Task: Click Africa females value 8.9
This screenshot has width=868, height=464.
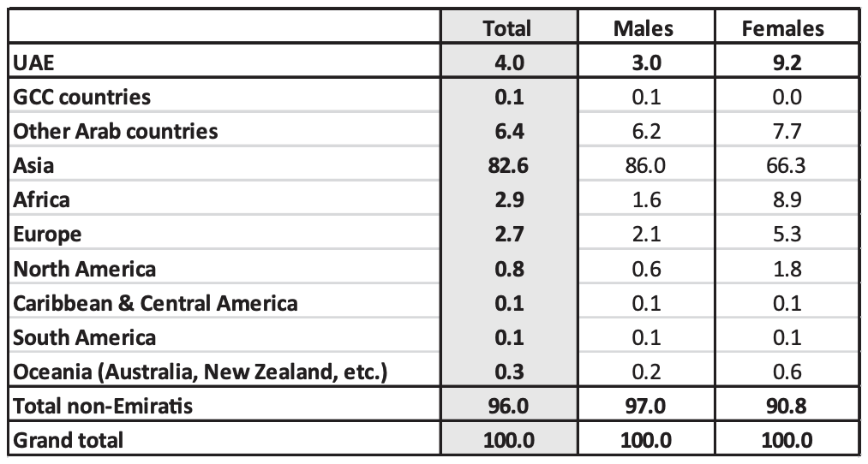Action: click(x=787, y=199)
